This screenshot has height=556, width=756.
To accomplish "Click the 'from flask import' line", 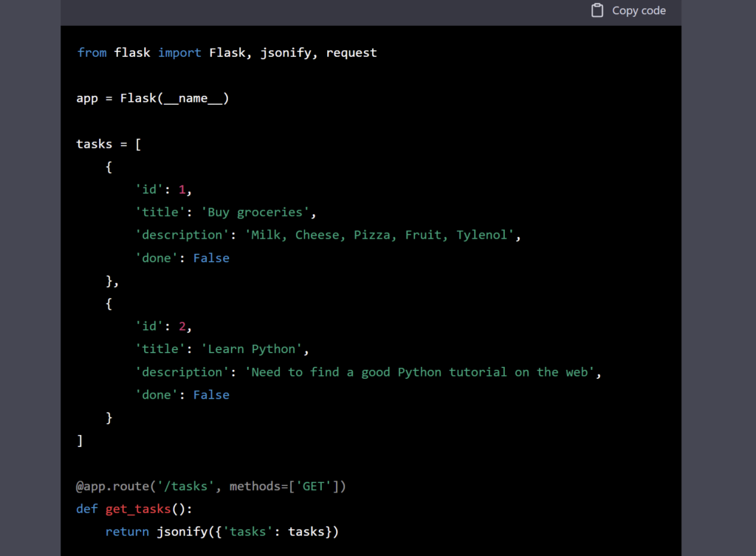I will [227, 52].
